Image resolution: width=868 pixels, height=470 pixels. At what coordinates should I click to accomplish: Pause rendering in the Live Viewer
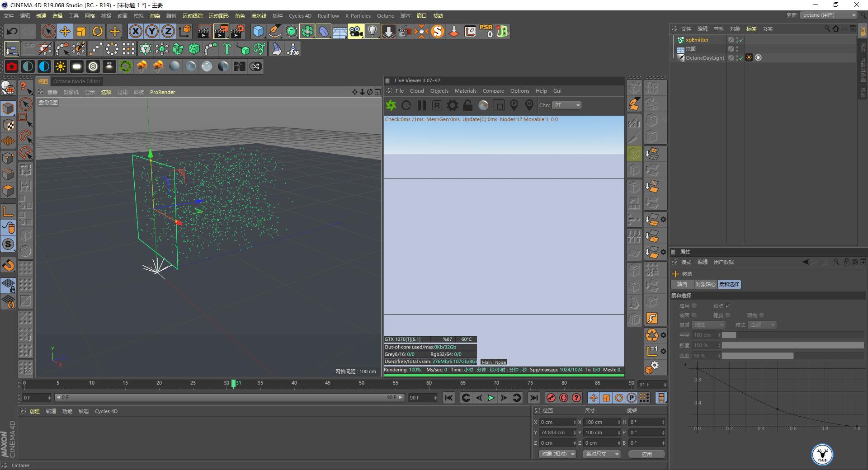click(422, 105)
